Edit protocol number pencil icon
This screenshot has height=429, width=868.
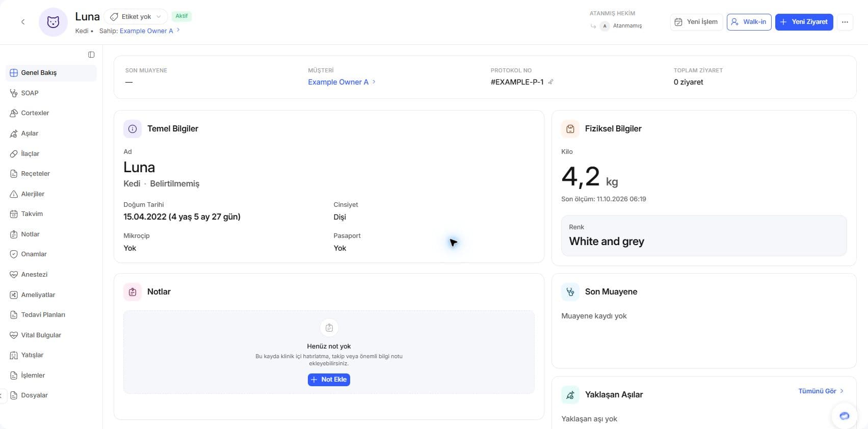pyautogui.click(x=550, y=82)
